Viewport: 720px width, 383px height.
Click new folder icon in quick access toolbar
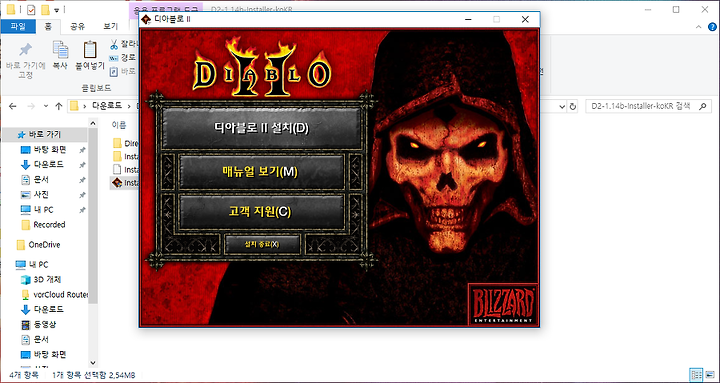[45, 9]
